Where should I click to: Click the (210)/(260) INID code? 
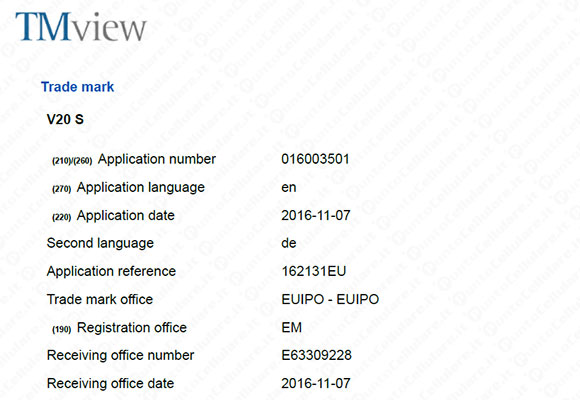[x=72, y=161]
